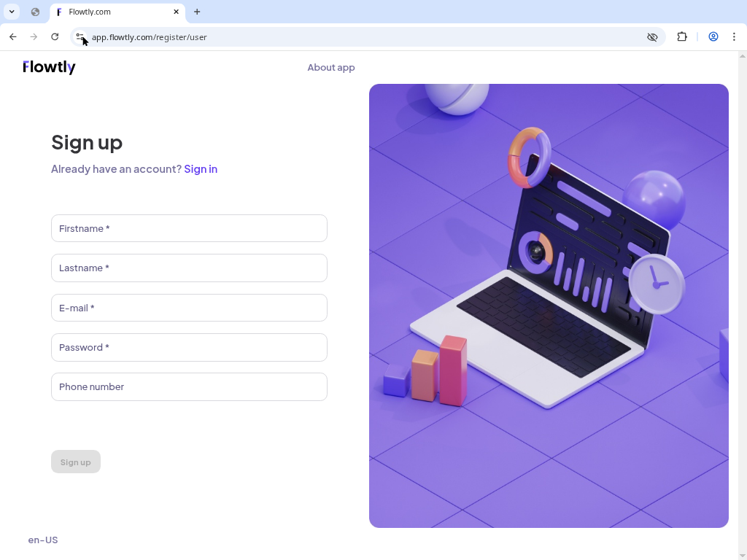Click the Flowtly logo
This screenshot has height=560, width=747.
(x=49, y=67)
